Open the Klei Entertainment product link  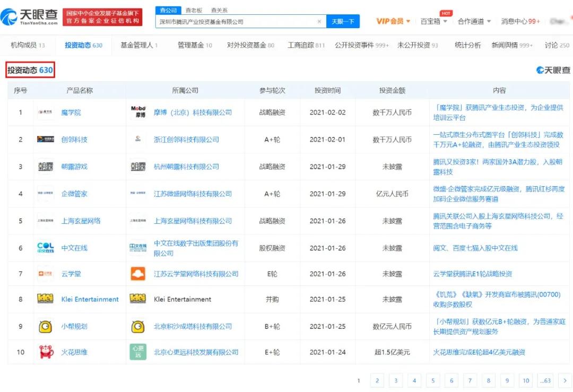90,299
